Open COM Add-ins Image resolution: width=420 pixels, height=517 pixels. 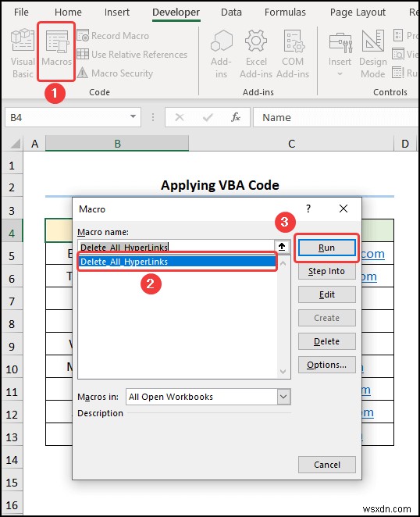coord(293,53)
